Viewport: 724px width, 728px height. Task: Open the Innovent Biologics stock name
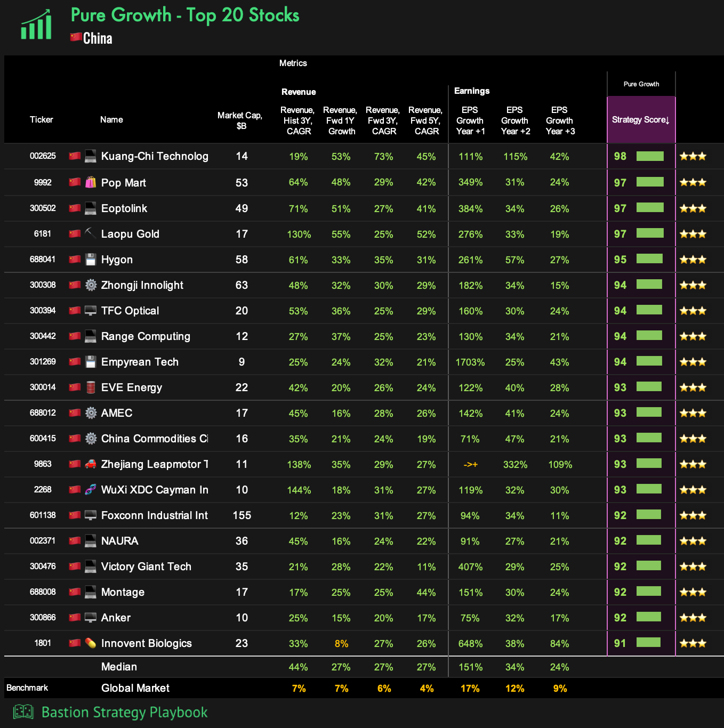[x=147, y=643]
